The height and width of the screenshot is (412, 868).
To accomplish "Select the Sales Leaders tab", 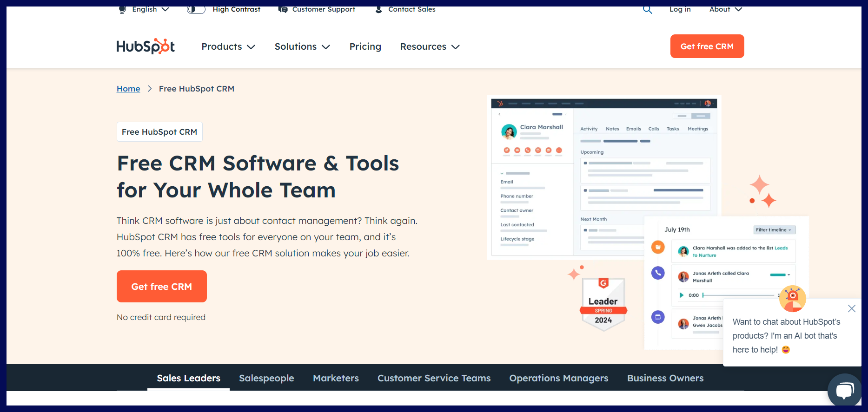I will point(189,378).
